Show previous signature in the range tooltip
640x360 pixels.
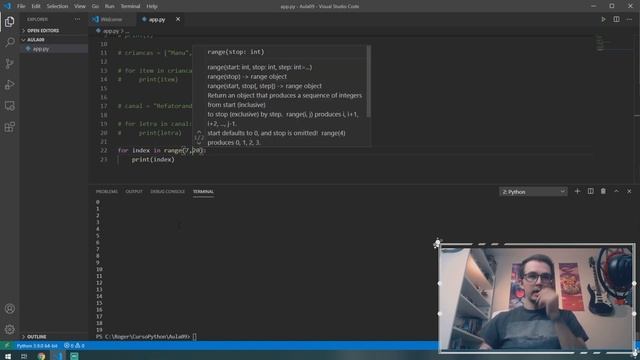pyautogui.click(x=199, y=132)
